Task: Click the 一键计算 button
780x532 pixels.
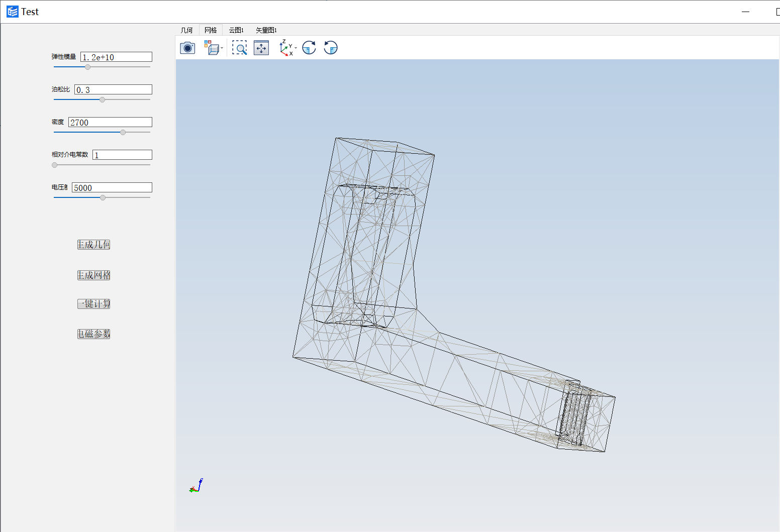Action: click(x=93, y=304)
